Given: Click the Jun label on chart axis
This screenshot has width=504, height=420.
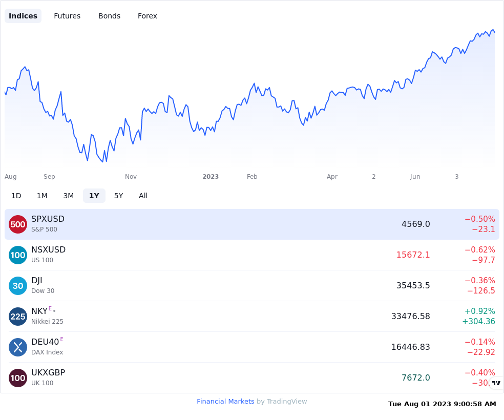Looking at the screenshot, I should point(415,176).
